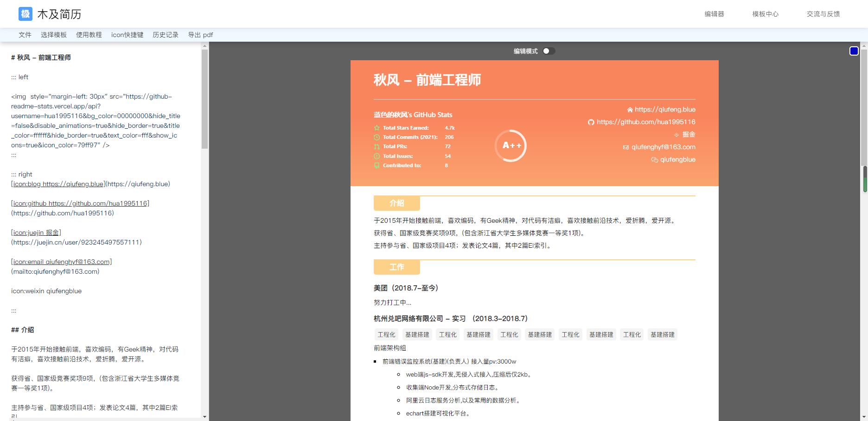Click the repo icon for Contributed to

tap(377, 165)
